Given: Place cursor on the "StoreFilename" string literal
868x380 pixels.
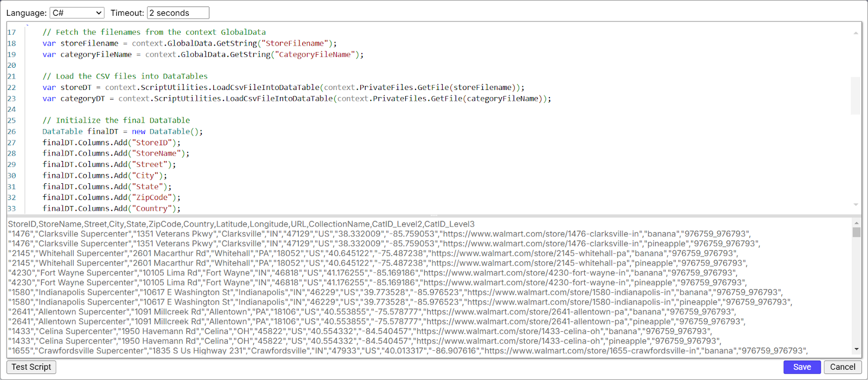Looking at the screenshot, I should 295,43.
